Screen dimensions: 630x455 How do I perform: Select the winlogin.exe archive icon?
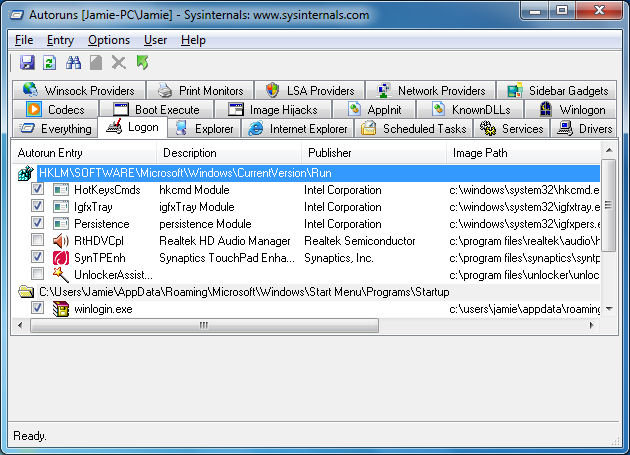61,309
